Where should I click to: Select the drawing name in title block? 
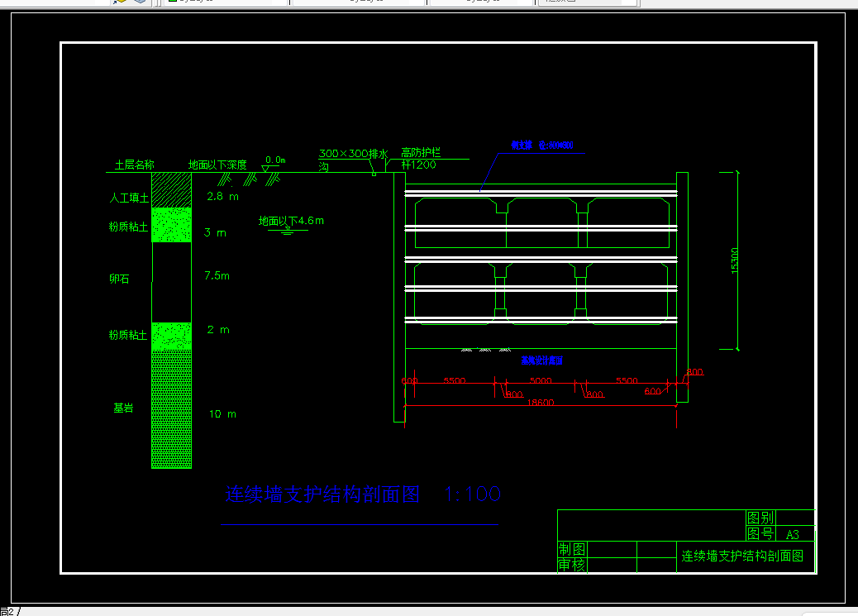pos(742,556)
